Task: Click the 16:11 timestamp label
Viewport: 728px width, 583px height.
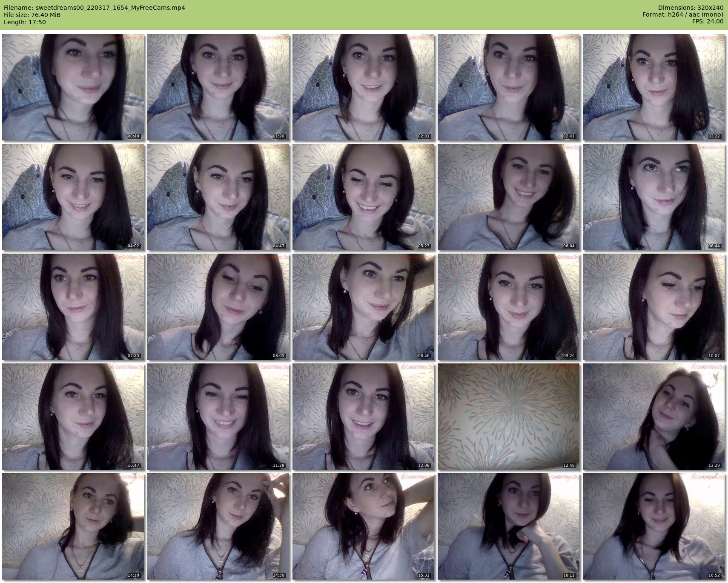Action: [569, 575]
